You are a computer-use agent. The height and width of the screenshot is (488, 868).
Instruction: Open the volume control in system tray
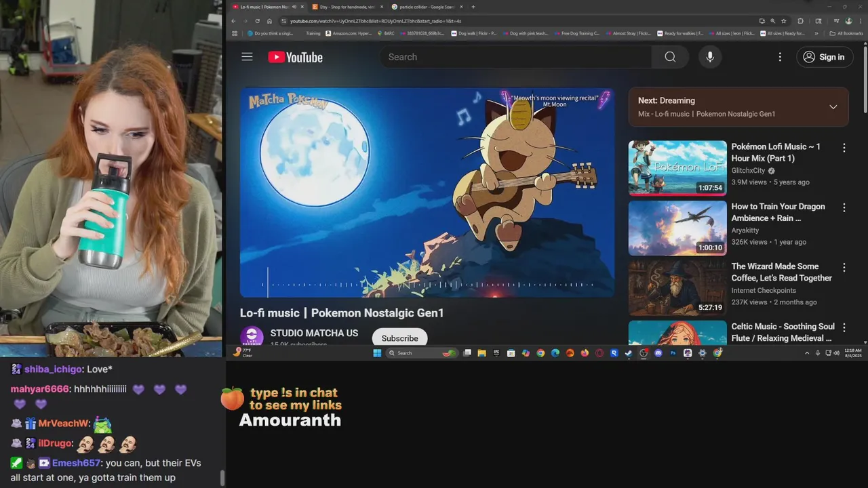click(x=836, y=353)
